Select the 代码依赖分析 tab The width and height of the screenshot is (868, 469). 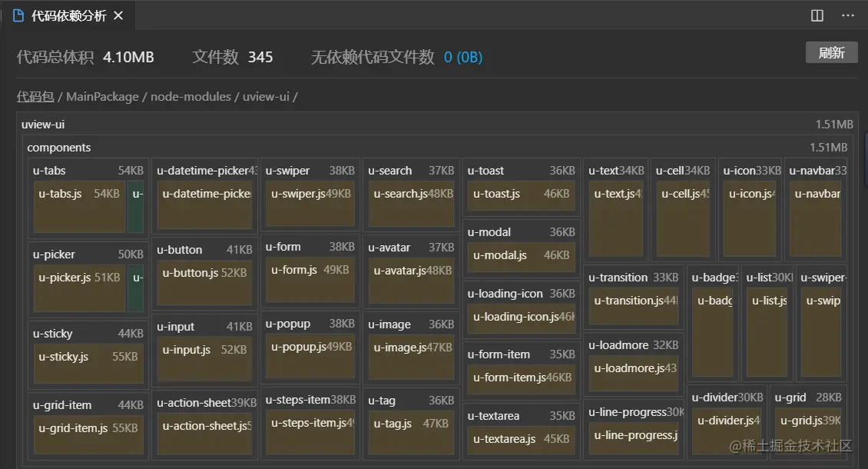click(x=68, y=15)
